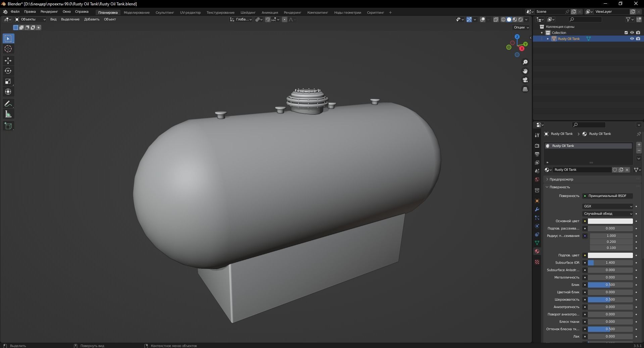Viewport: 644px width, 348px height.
Task: Toggle X-ray mode button
Action: pos(496,19)
